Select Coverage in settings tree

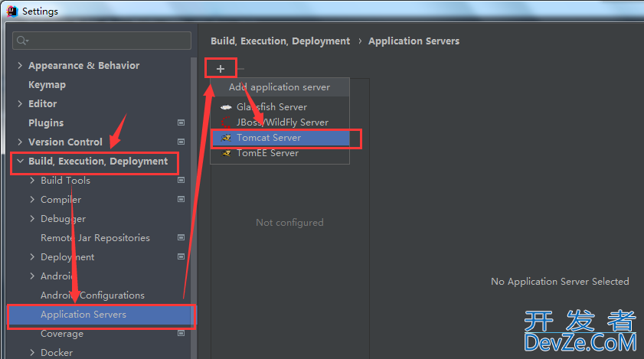62,334
